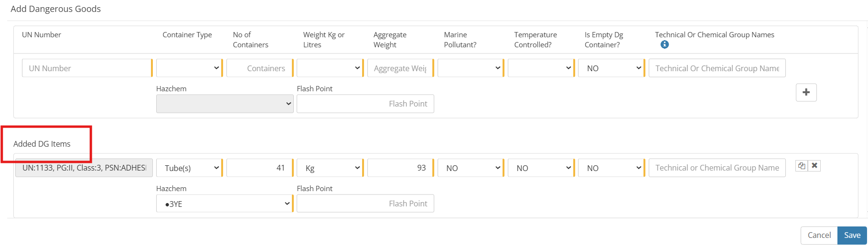The height and width of the screenshot is (247, 868).
Task: Cancel the Add Dangerous Goods dialog
Action: [819, 235]
